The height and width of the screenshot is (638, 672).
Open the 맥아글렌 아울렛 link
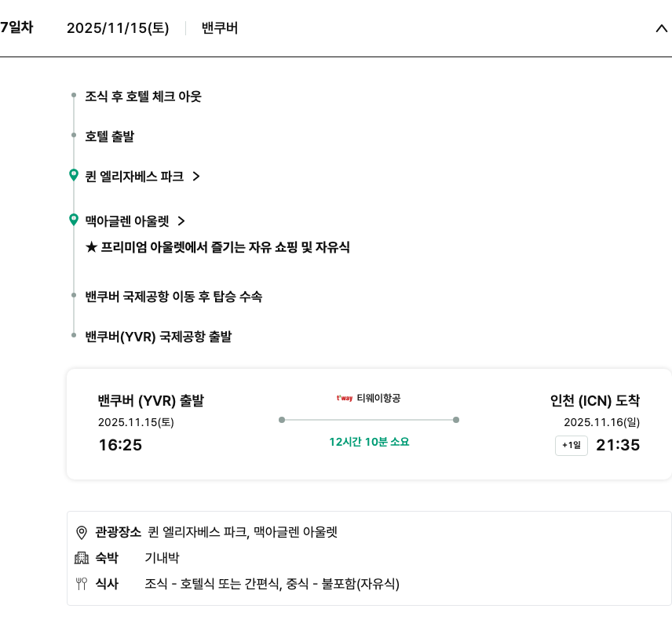click(x=126, y=221)
